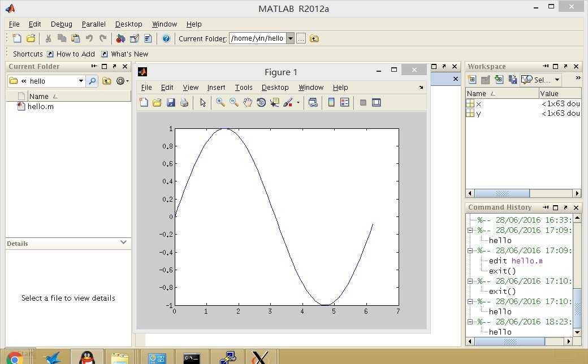The height and width of the screenshot is (364, 588).
Task: Go up one folder level in main toolbar
Action: (x=314, y=38)
